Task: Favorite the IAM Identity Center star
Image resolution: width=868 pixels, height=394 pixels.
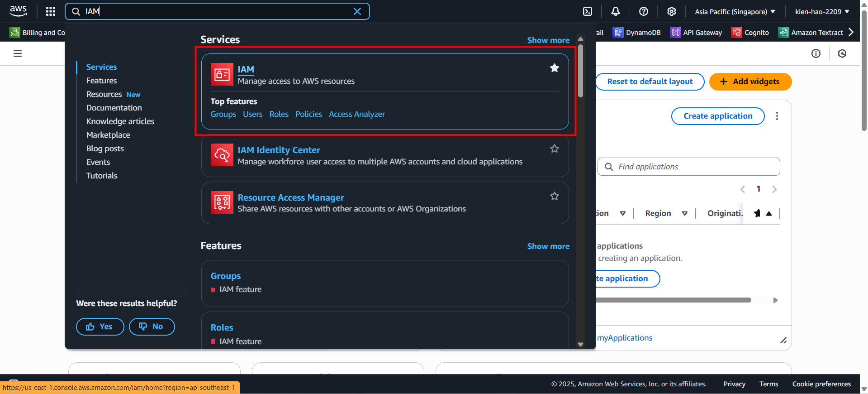Action: [555, 149]
